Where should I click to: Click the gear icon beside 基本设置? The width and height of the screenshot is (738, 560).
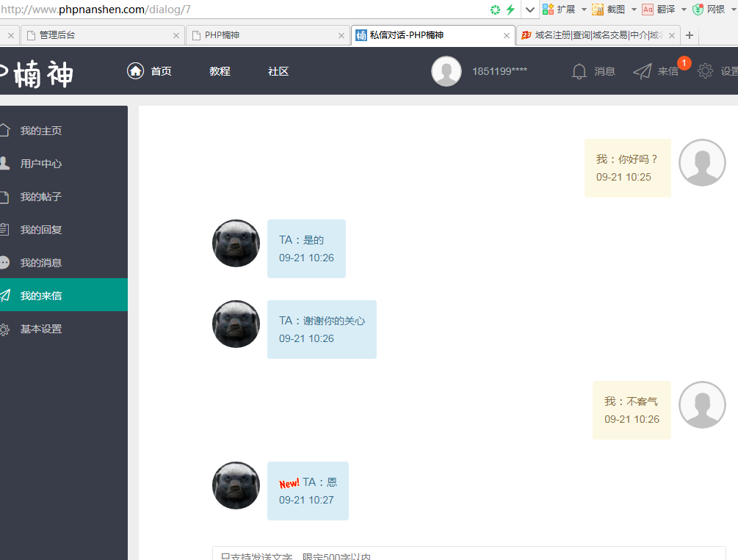click(4, 330)
